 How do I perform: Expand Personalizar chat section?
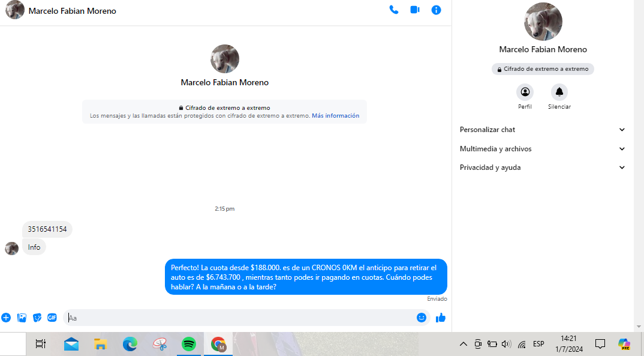[x=543, y=130]
